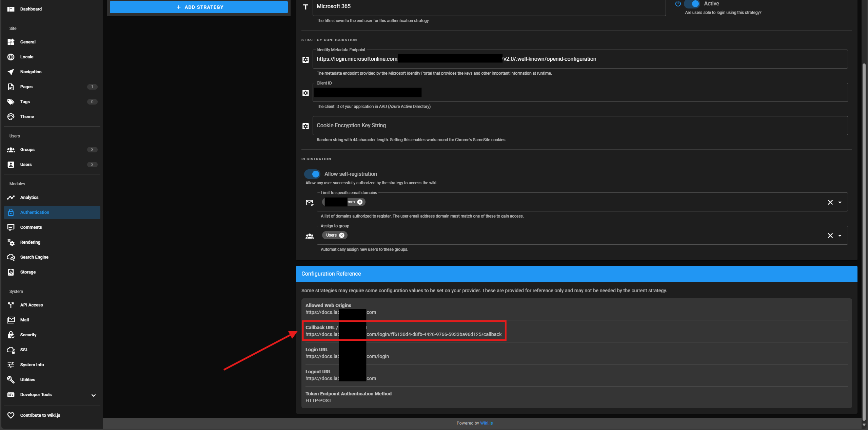Click the Client ID input field
This screenshot has height=430, width=868.
coord(580,93)
